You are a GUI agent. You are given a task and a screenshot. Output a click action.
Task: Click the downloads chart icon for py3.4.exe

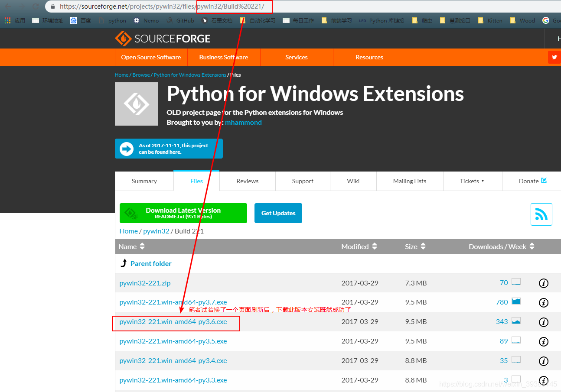click(516, 360)
